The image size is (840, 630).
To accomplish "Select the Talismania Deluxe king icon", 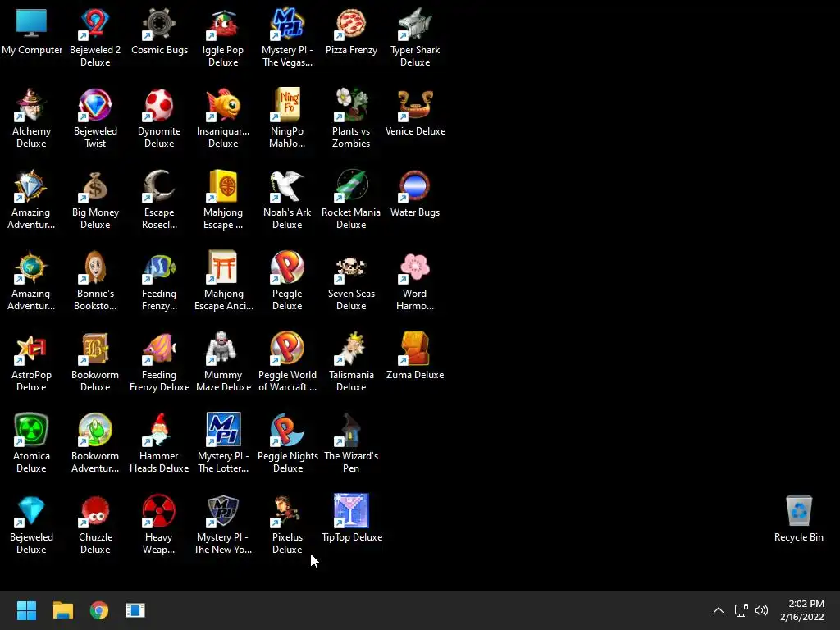I will pos(351,349).
